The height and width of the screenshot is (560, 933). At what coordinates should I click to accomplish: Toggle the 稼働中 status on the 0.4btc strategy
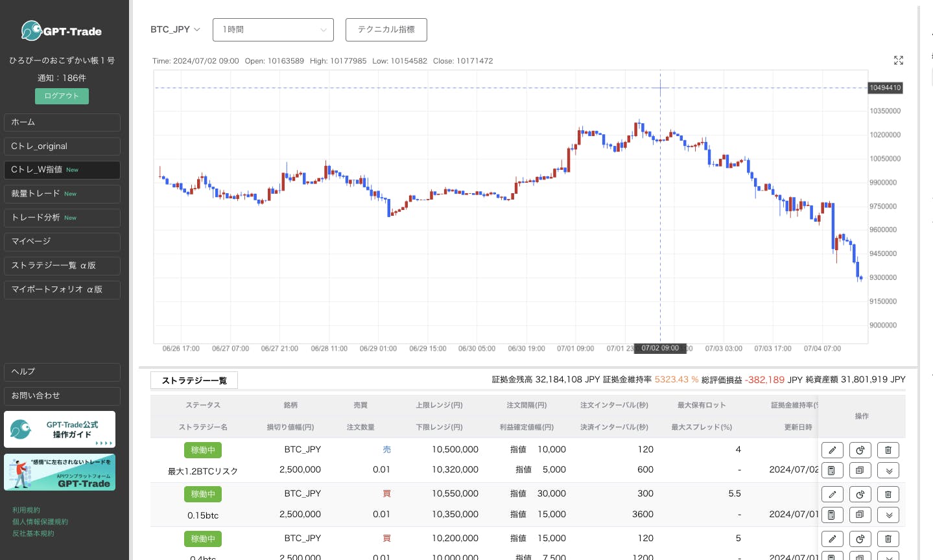click(202, 539)
